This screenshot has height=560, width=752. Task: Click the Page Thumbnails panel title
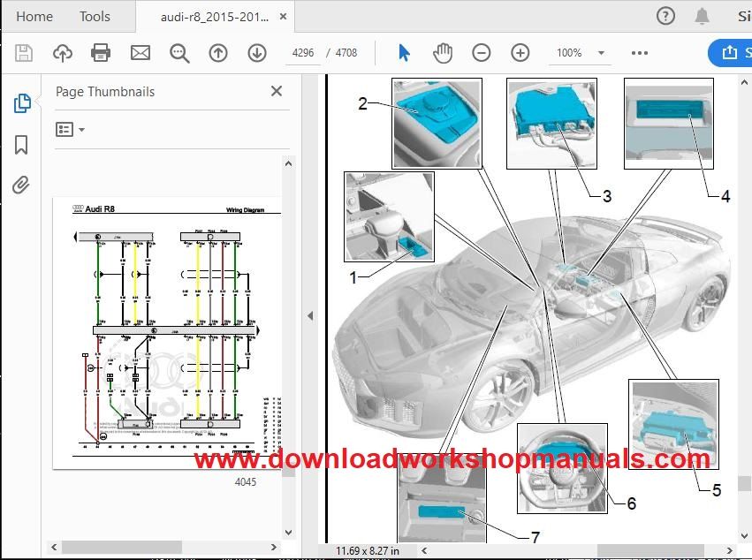pyautogui.click(x=105, y=92)
